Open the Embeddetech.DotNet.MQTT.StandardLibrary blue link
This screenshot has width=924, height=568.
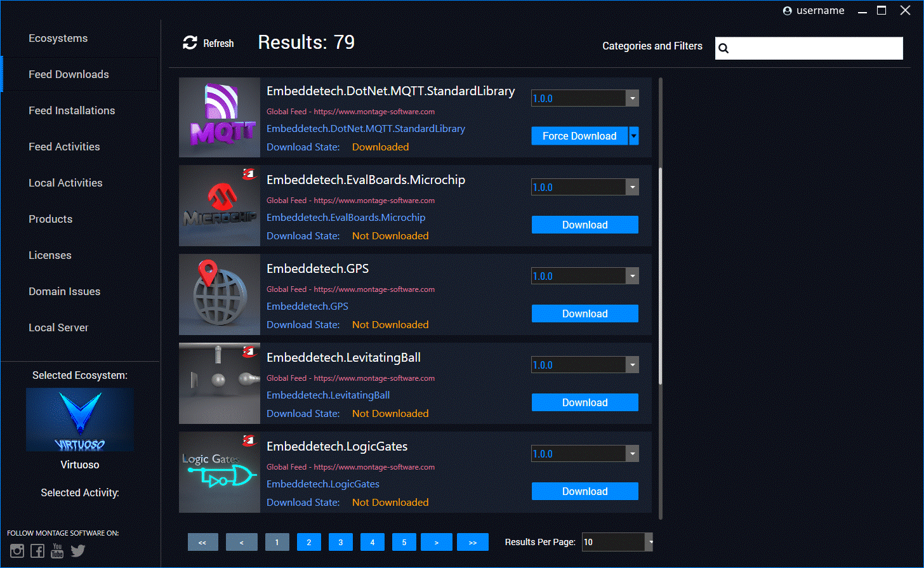pyautogui.click(x=366, y=128)
